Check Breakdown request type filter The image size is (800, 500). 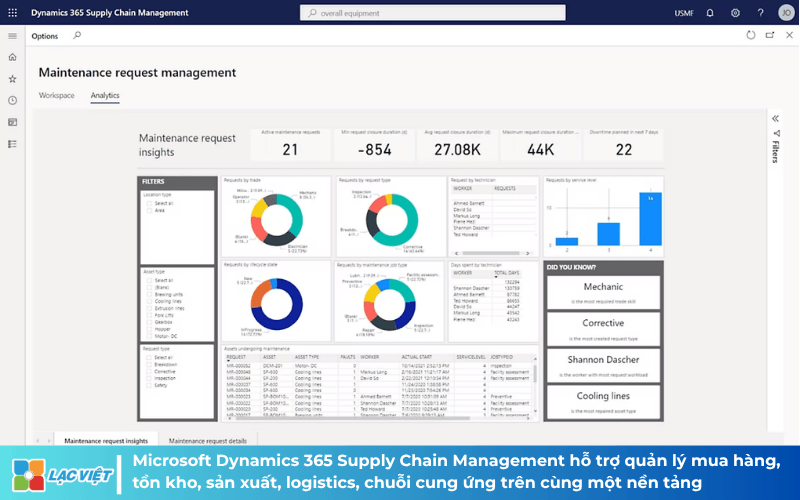[149, 365]
